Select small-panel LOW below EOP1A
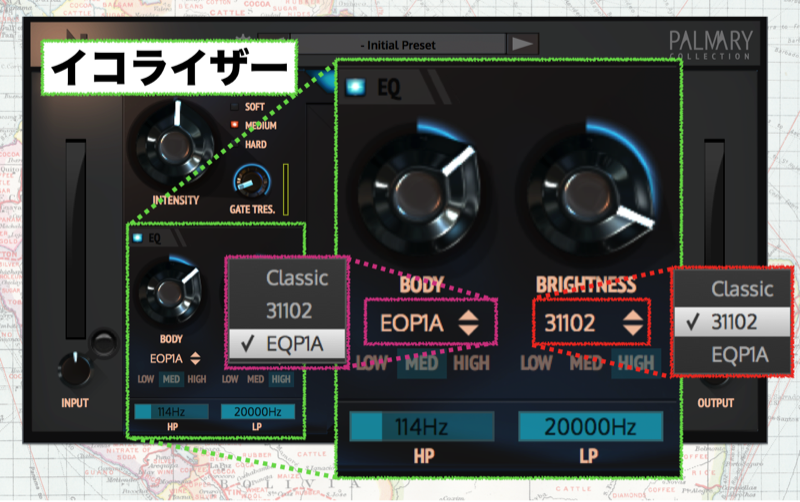Image resolution: width=800 pixels, height=502 pixels. pyautogui.click(x=146, y=379)
